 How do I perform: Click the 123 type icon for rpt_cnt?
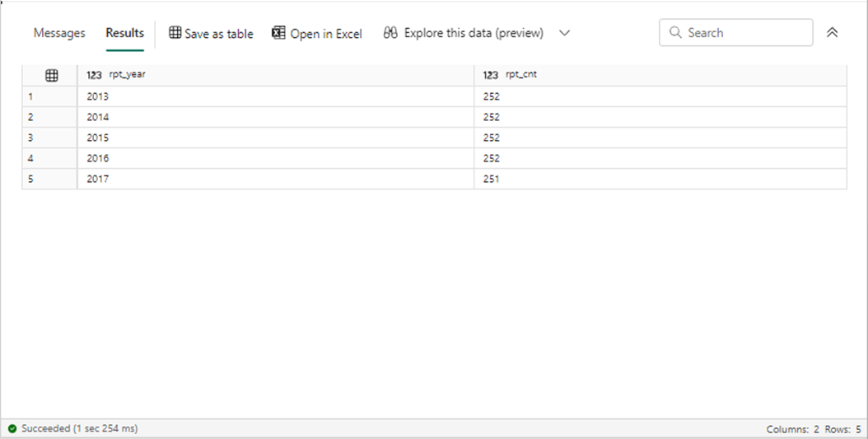coord(491,75)
